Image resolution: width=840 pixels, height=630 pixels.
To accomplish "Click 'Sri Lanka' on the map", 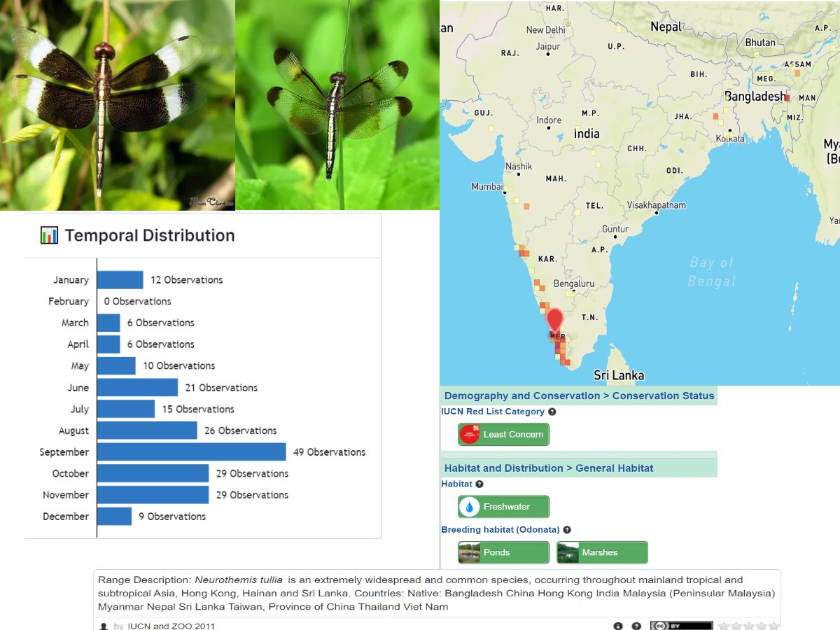I will coord(619,374).
